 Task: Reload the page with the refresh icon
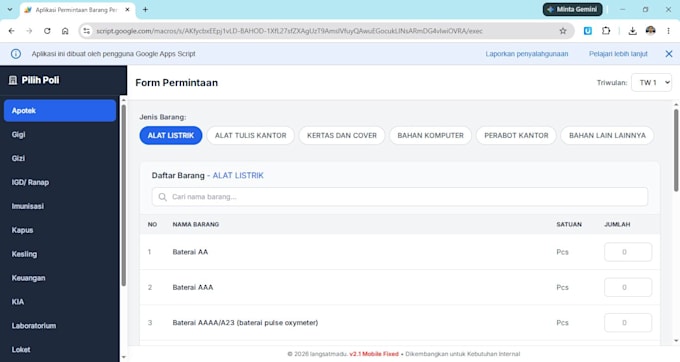point(47,31)
